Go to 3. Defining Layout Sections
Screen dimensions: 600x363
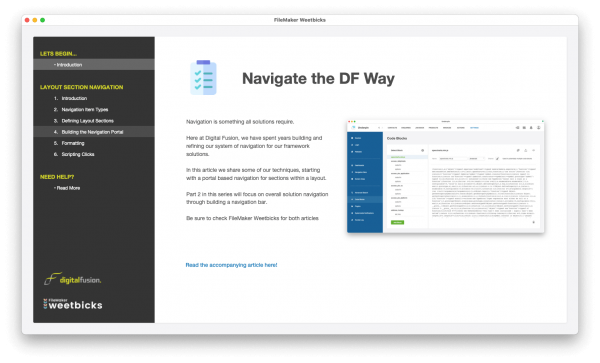[94, 120]
